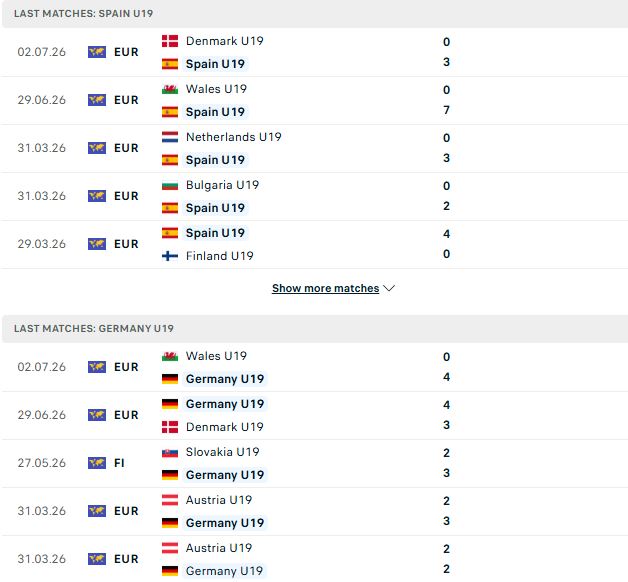628x582 pixels.
Task: Click the Wales flag in Spain's 29.06.26 match
Action: point(170,89)
